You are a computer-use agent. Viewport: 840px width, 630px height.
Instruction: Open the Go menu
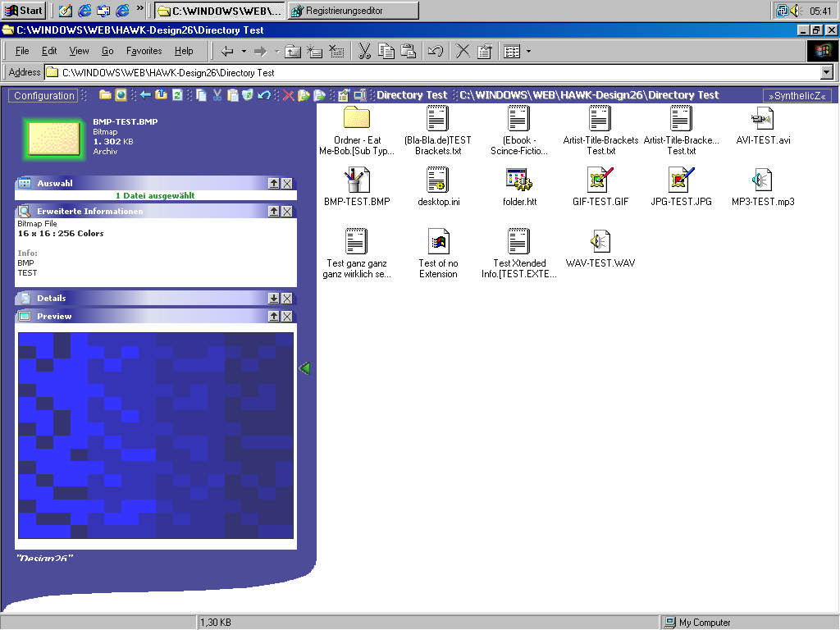[107, 51]
